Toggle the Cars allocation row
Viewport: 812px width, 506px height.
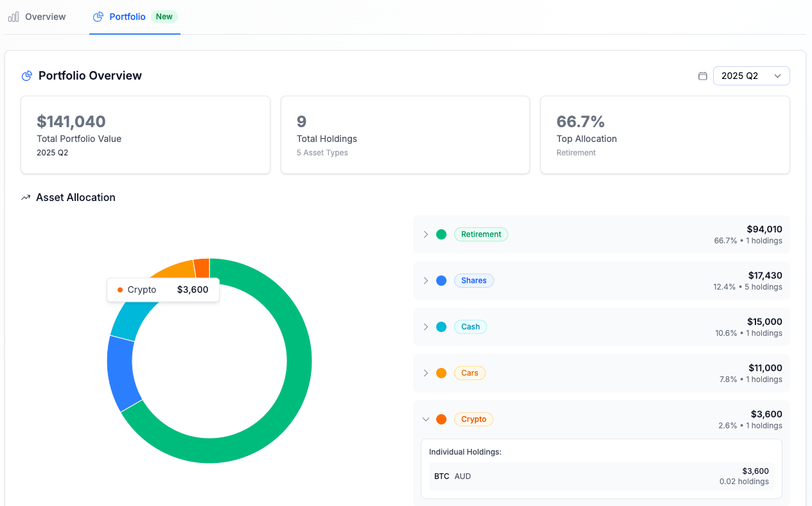coord(425,372)
